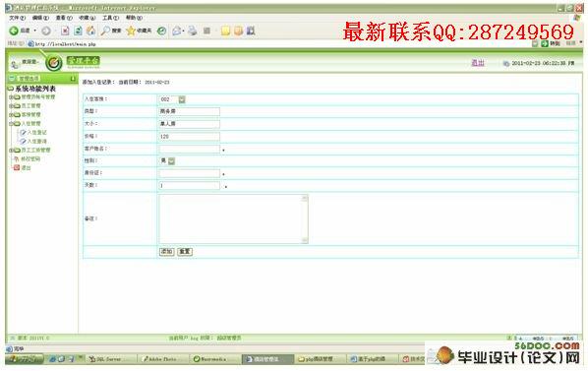Open 入住登记 in sidebar tree
Image resolution: width=588 pixels, height=371 pixels.
click(x=36, y=133)
